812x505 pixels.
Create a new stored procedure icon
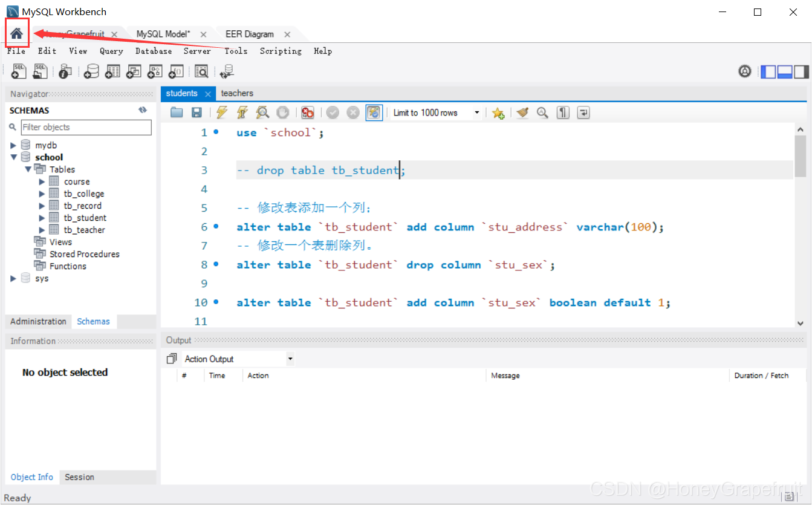[x=155, y=71]
